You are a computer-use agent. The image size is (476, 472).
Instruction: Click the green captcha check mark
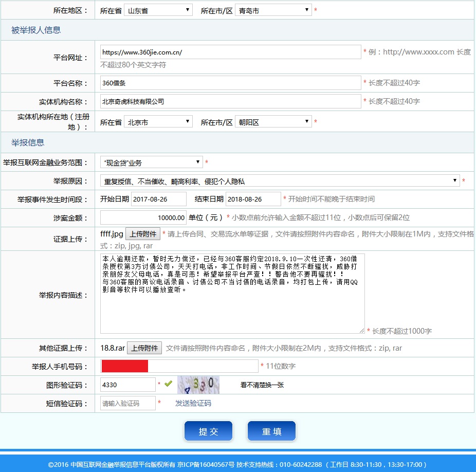168,384
